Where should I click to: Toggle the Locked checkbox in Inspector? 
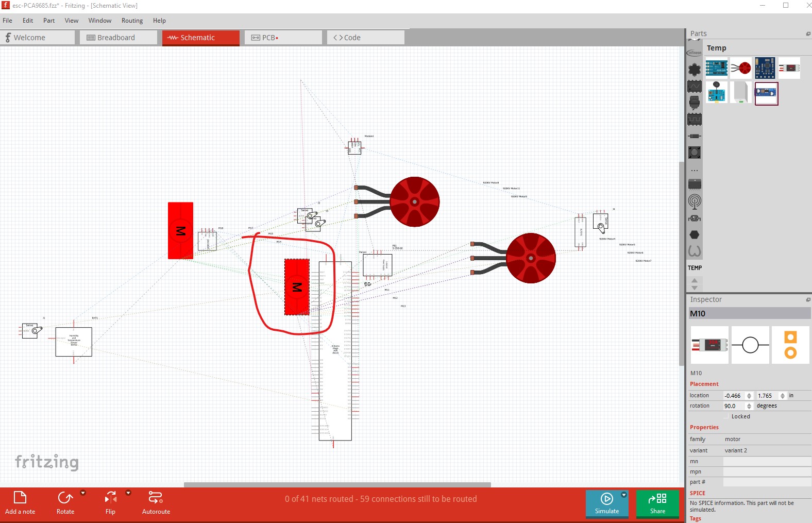(x=726, y=416)
